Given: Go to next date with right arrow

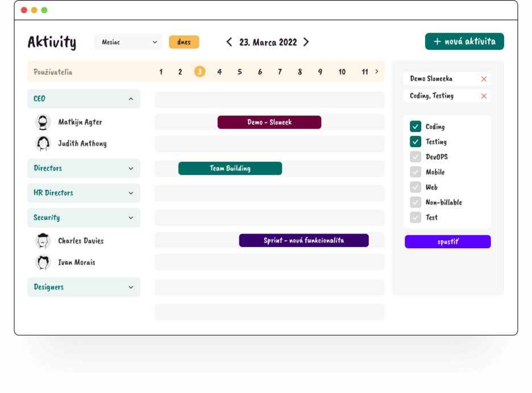Looking at the screenshot, I should tap(306, 42).
